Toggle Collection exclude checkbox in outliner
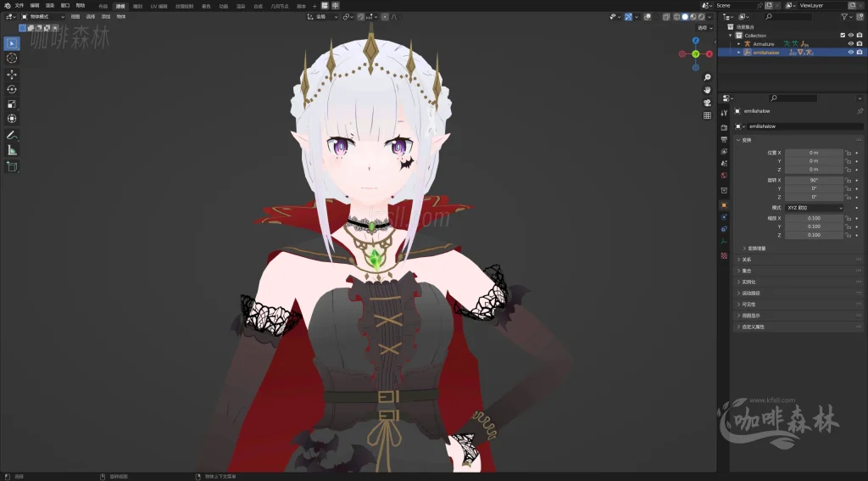Image resolution: width=868 pixels, height=481 pixels. 843,36
